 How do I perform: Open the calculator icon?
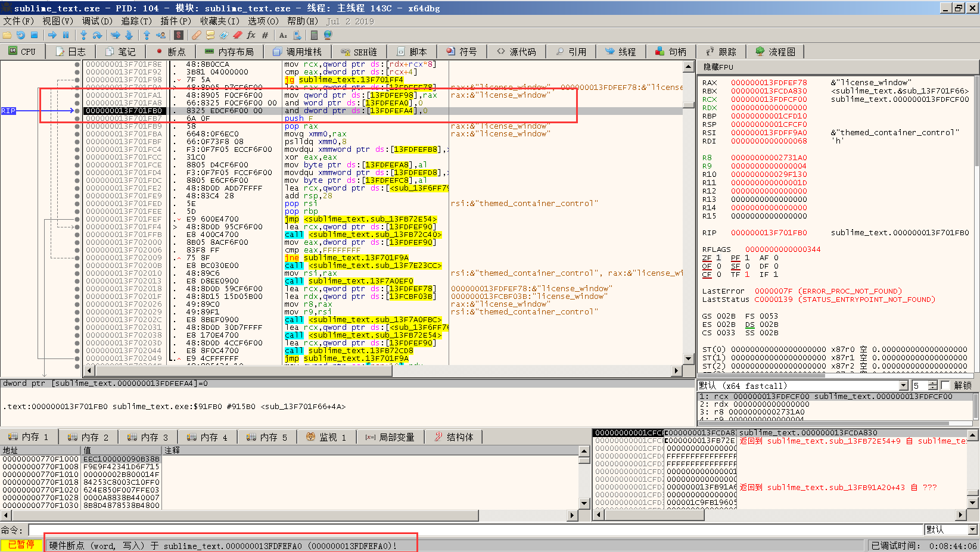tap(314, 36)
